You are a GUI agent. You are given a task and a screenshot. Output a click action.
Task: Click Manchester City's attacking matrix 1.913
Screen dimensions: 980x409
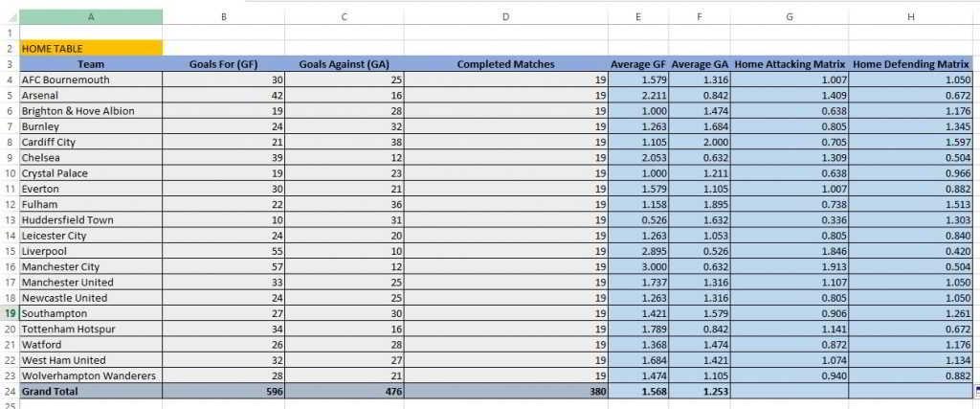click(790, 267)
